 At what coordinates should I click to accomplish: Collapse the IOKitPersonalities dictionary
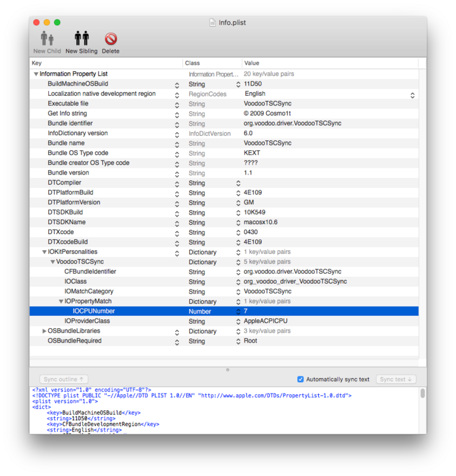44,252
